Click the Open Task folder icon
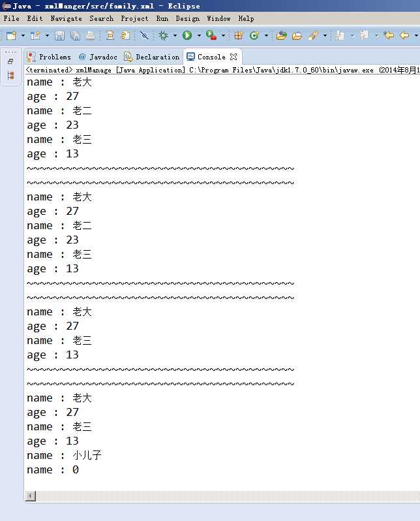The height and width of the screenshot is (521, 420). pos(297,35)
